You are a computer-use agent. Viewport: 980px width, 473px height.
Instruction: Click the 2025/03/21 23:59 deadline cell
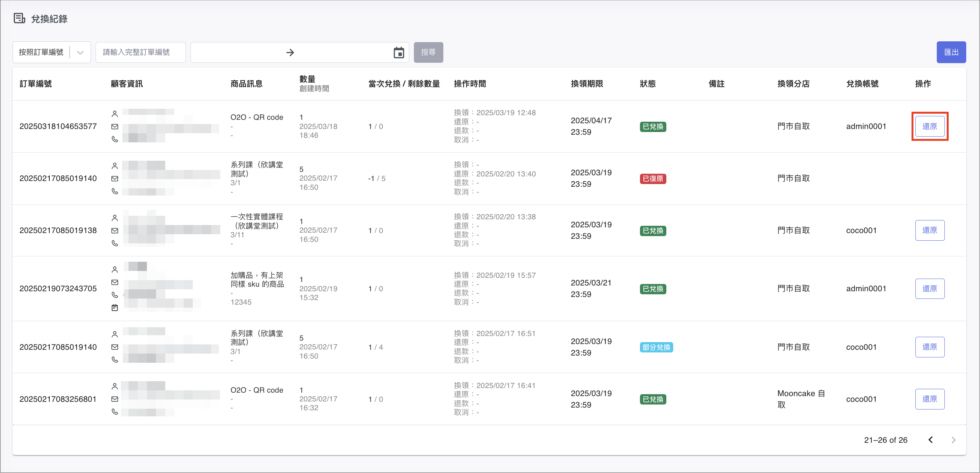click(591, 289)
